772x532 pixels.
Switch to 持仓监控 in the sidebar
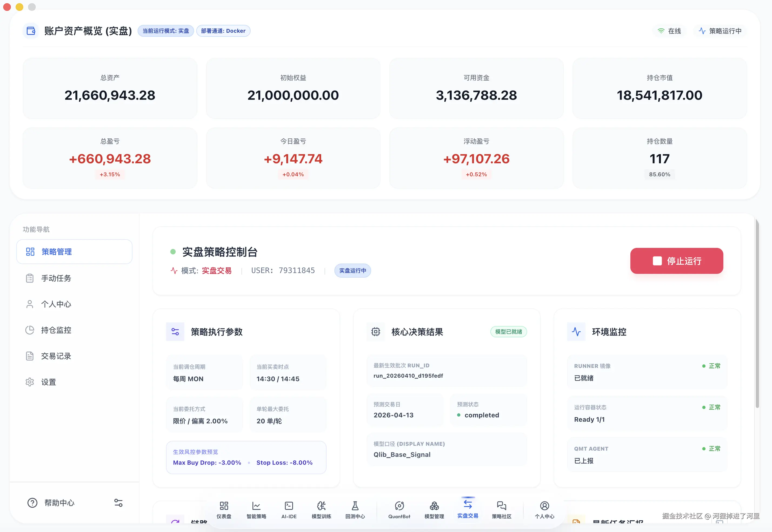[56, 330]
